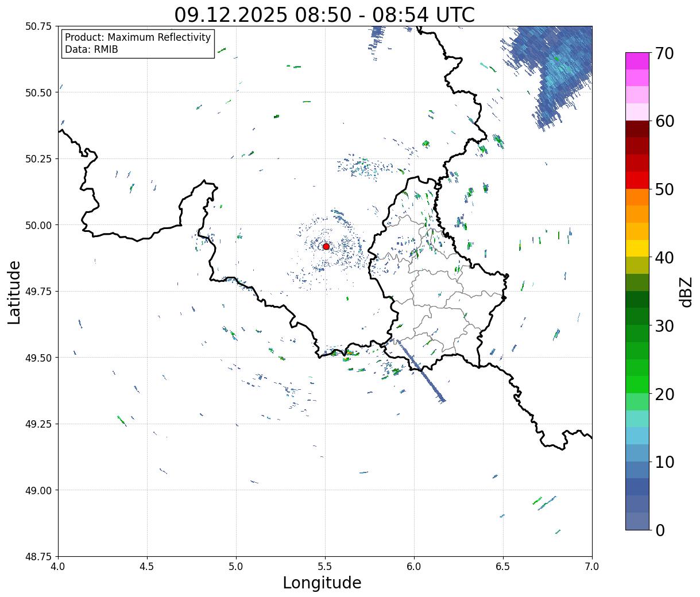The width and height of the screenshot is (700, 597).
Task: Click longitude tick label "5.5"
Action: [325, 567]
